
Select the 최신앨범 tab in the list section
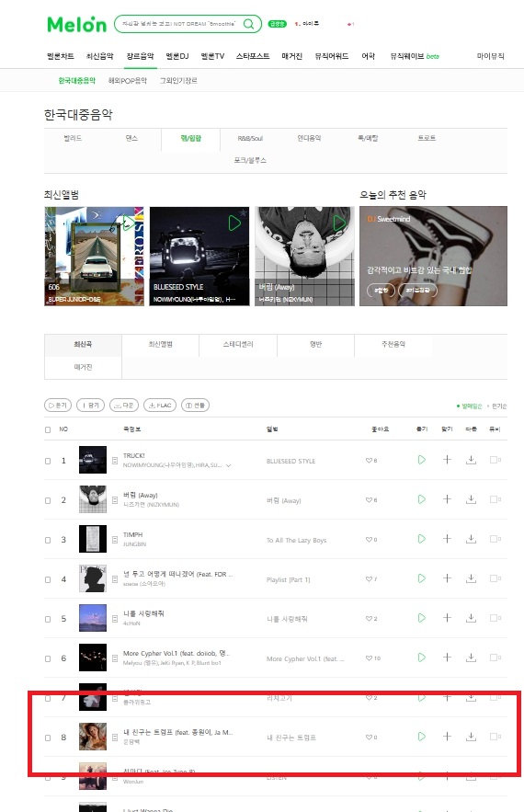point(161,344)
